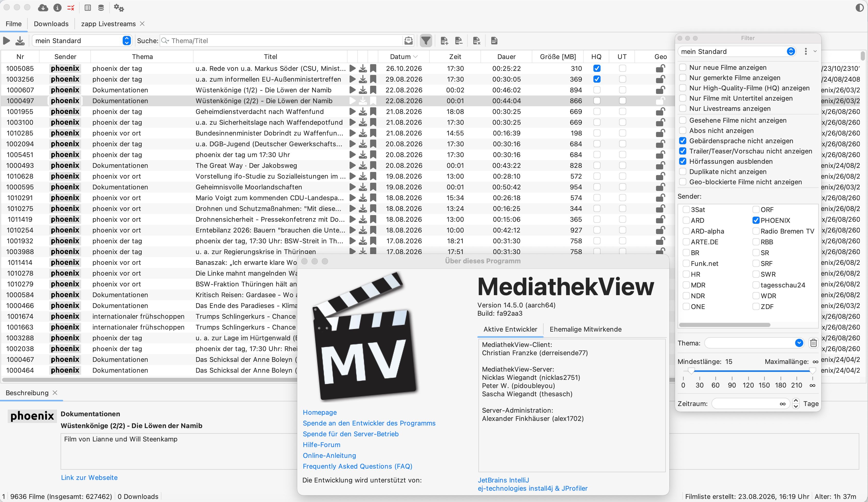The width and height of the screenshot is (868, 502).
Task: Close the zapp Livestreams tab
Action: point(142,23)
